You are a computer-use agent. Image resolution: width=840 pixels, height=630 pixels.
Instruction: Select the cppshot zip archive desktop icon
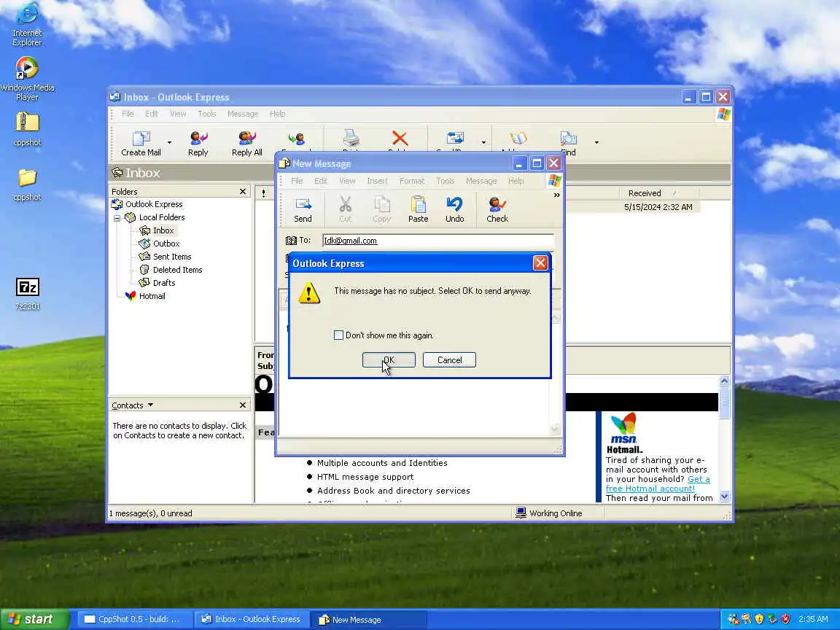[x=27, y=128]
